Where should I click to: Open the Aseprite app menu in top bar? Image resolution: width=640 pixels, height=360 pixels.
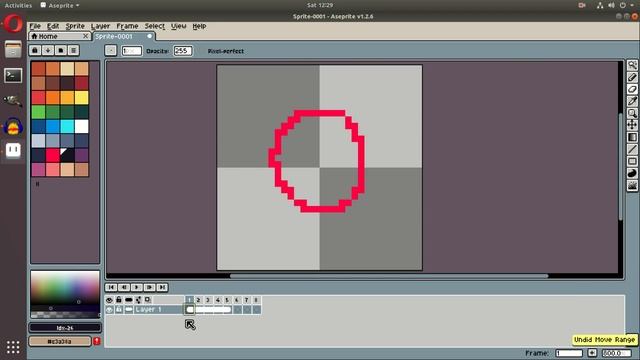pyautogui.click(x=60, y=5)
